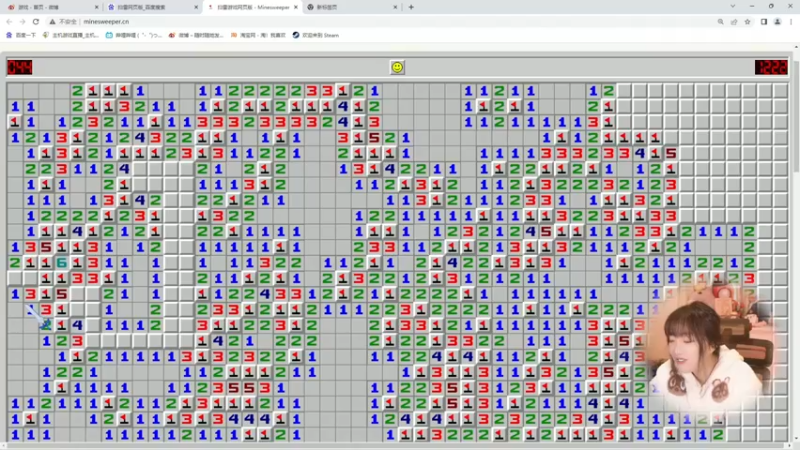Click the smiley face to restart the game
The image size is (800, 450).
click(397, 67)
